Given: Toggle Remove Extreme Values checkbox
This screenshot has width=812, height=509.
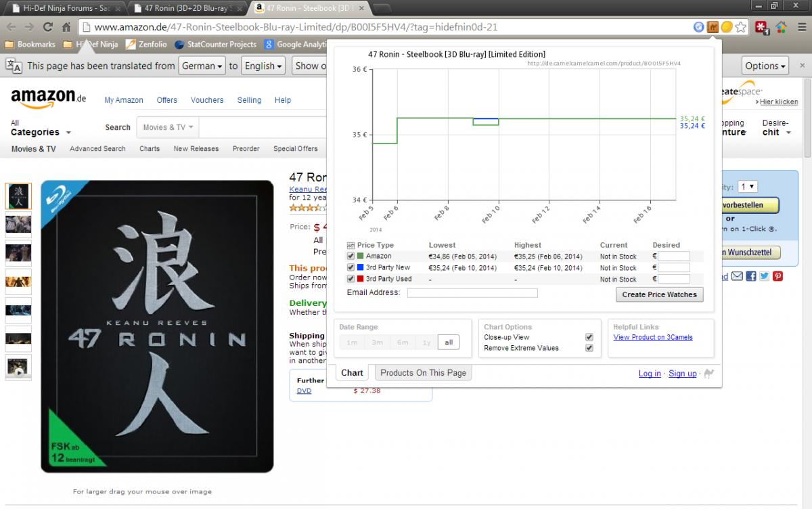Looking at the screenshot, I should click(589, 348).
